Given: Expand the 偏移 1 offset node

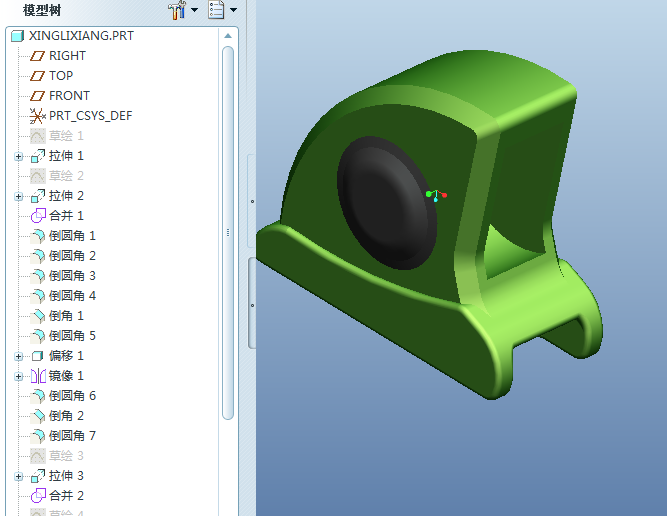Looking at the screenshot, I should [x=18, y=356].
